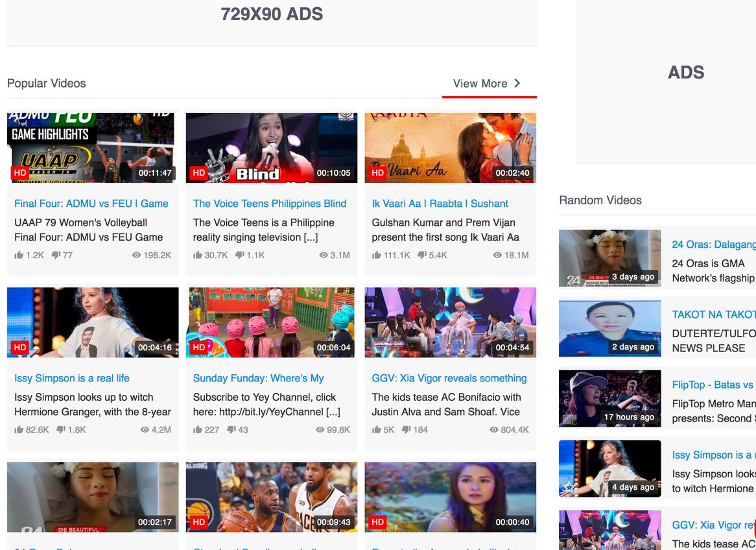Click the 24 Oras random video thumbnail

609,258
